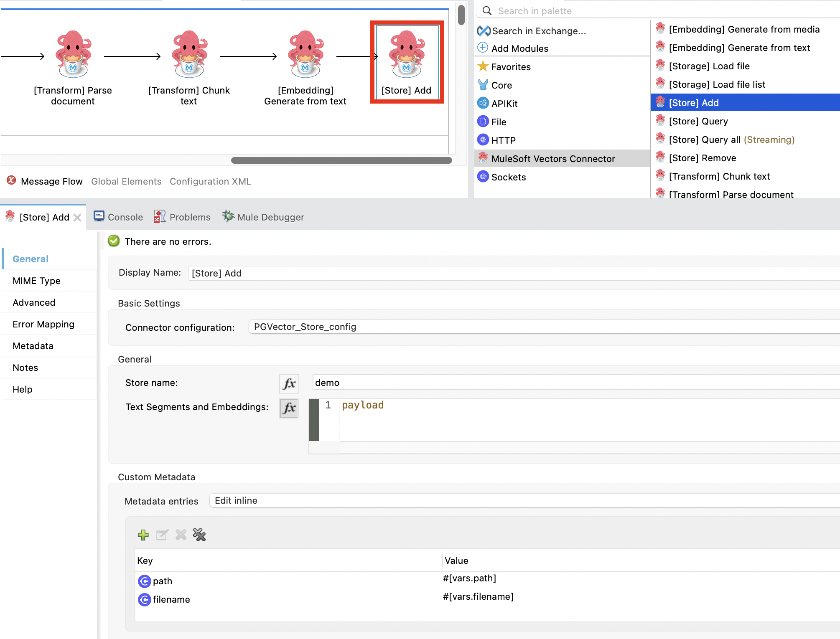Viewport: 840px width, 639px height.
Task: Open the Problems tab
Action: pos(182,217)
